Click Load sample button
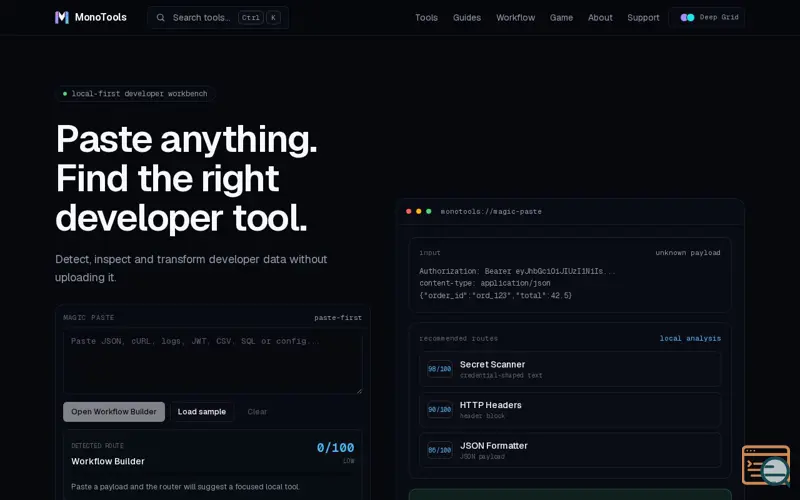800x500 pixels. coord(202,412)
